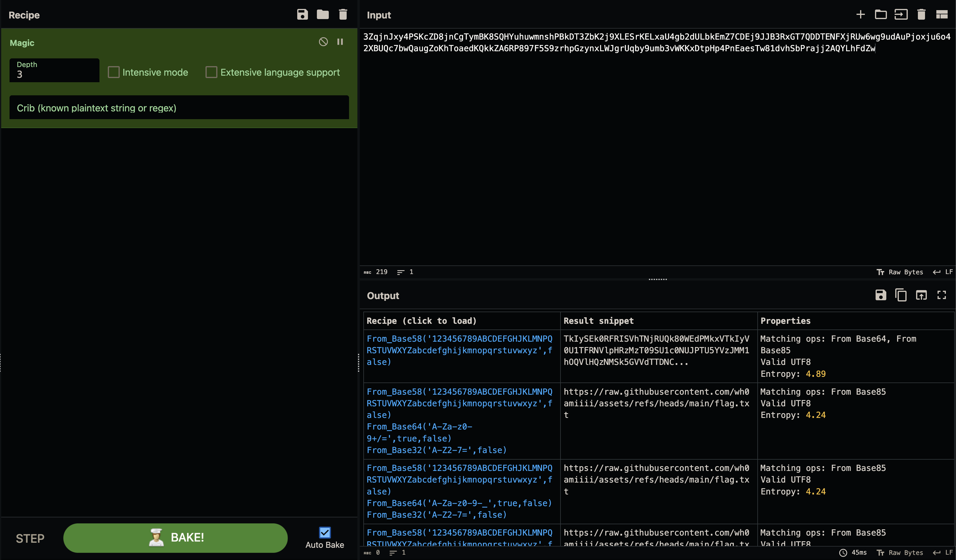Toggle the Auto Bake checkbox
The image size is (956, 560).
(x=325, y=532)
